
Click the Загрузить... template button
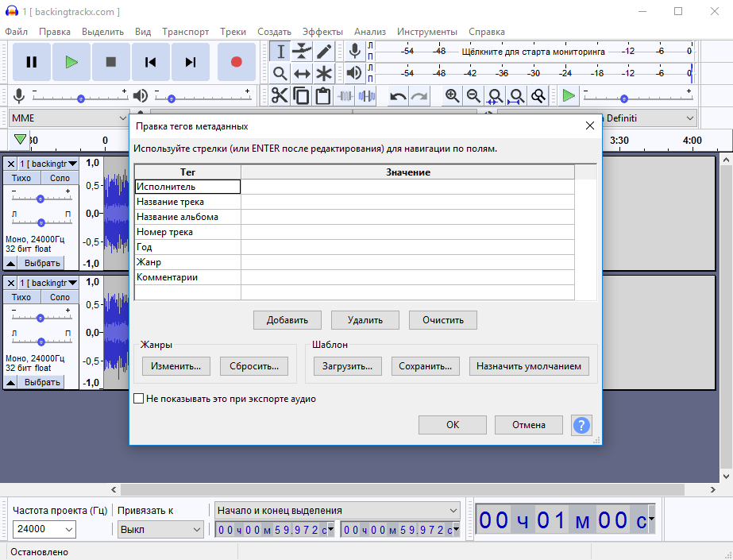(347, 366)
